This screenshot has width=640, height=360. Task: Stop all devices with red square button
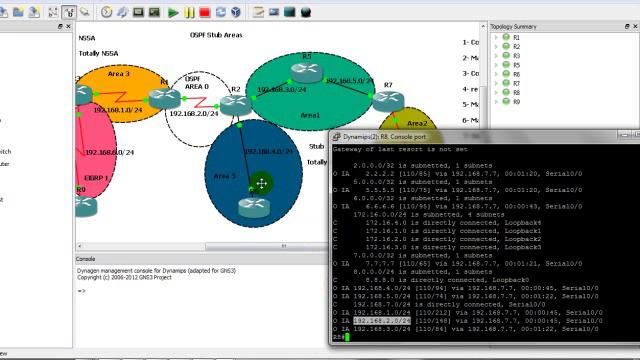pyautogui.click(x=205, y=13)
